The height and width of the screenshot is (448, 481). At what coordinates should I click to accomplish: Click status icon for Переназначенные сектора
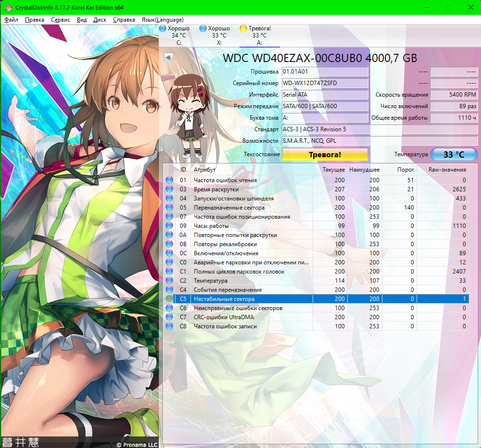[169, 207]
